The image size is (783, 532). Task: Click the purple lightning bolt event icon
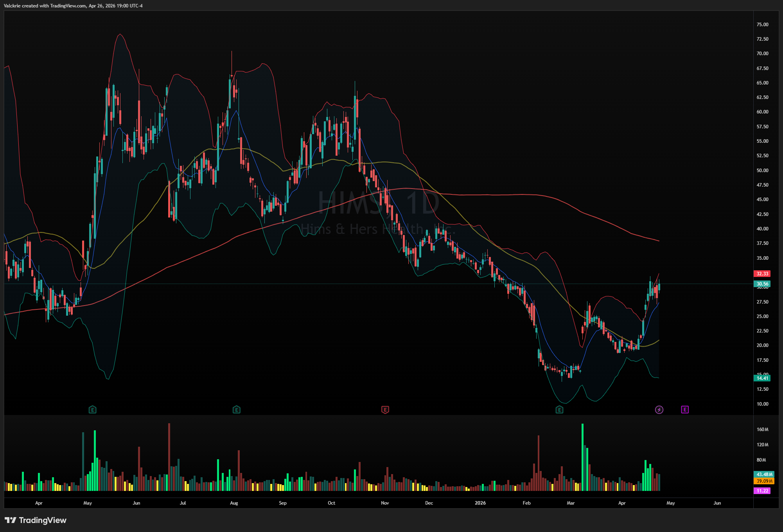pos(659,410)
